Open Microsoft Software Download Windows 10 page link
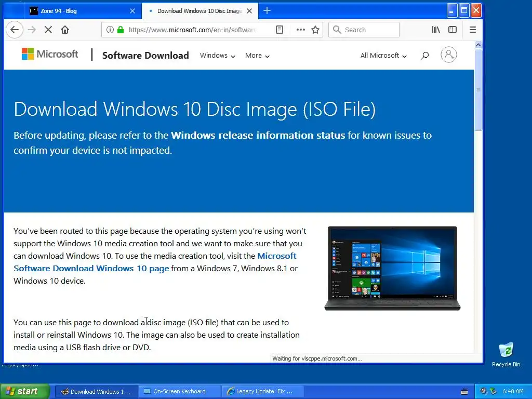This screenshot has height=399, width=532. (155, 262)
